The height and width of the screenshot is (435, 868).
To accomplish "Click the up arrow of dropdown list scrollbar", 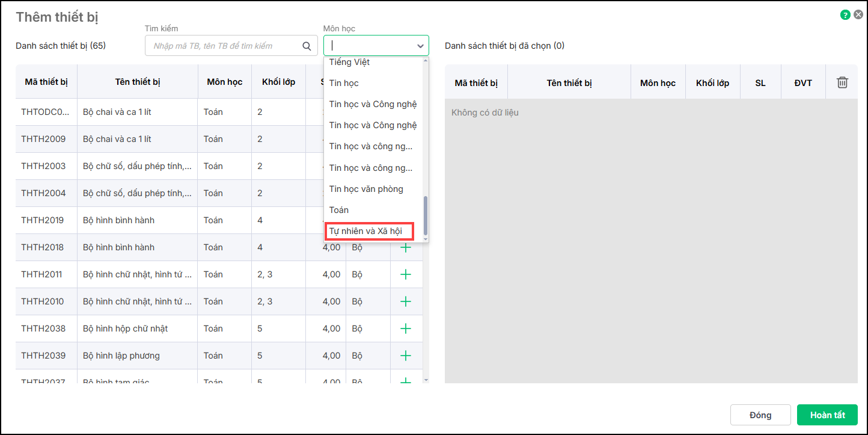I will (426, 61).
